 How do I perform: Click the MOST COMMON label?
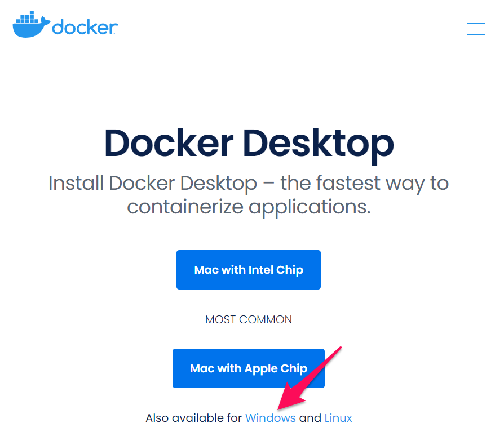(x=249, y=319)
